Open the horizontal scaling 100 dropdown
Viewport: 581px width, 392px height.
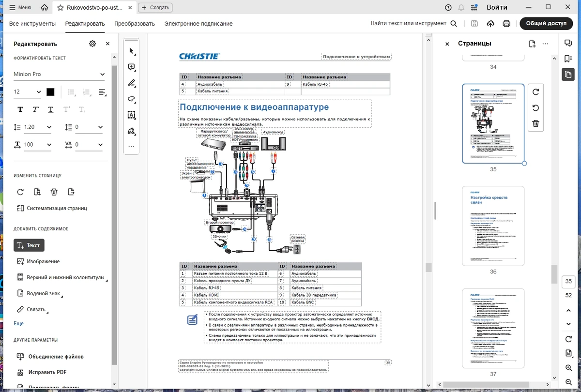[37, 145]
